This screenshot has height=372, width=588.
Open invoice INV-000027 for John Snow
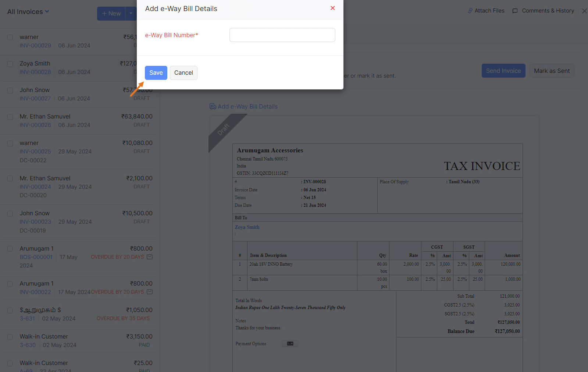click(x=35, y=99)
